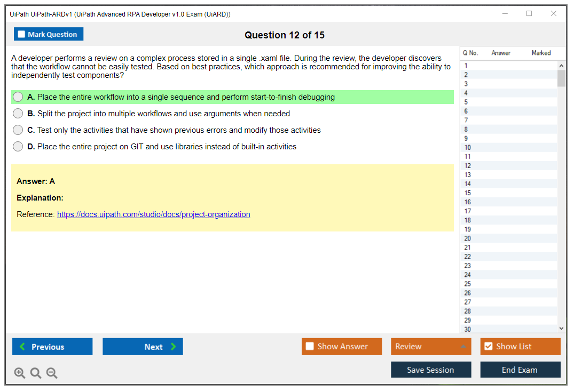Open the project-organization docs link
This screenshot has height=392, width=574.
pos(153,214)
